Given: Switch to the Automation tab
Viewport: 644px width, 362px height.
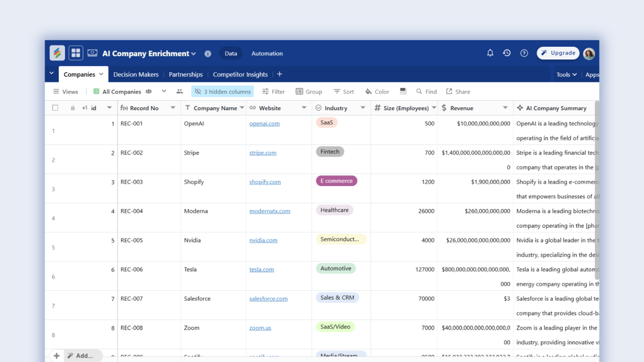Looking at the screenshot, I should click(267, 54).
